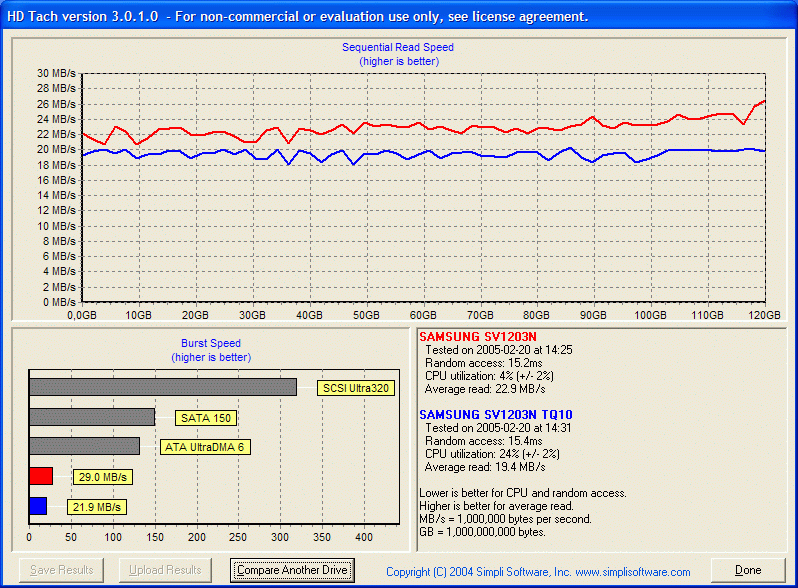Click 'MB/s = 1,000,000 bytes per second' note
This screenshot has width=798, height=588.
[x=505, y=519]
